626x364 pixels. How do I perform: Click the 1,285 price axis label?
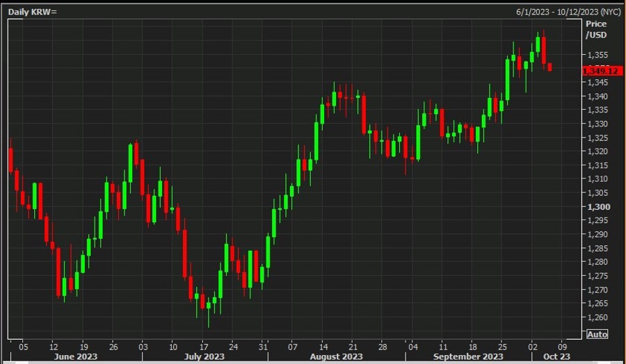point(597,249)
